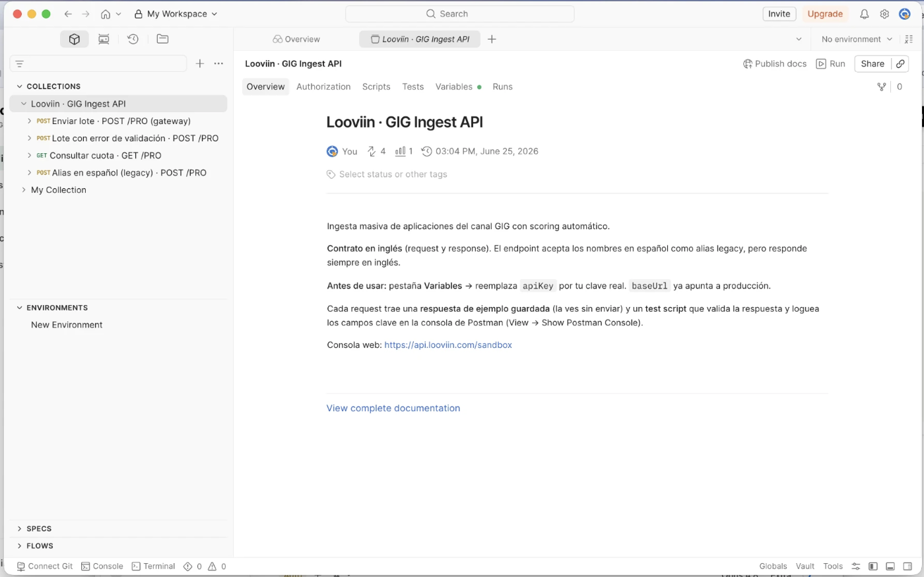Open the Home icon dropdown arrow
The image size is (924, 577).
(119, 14)
